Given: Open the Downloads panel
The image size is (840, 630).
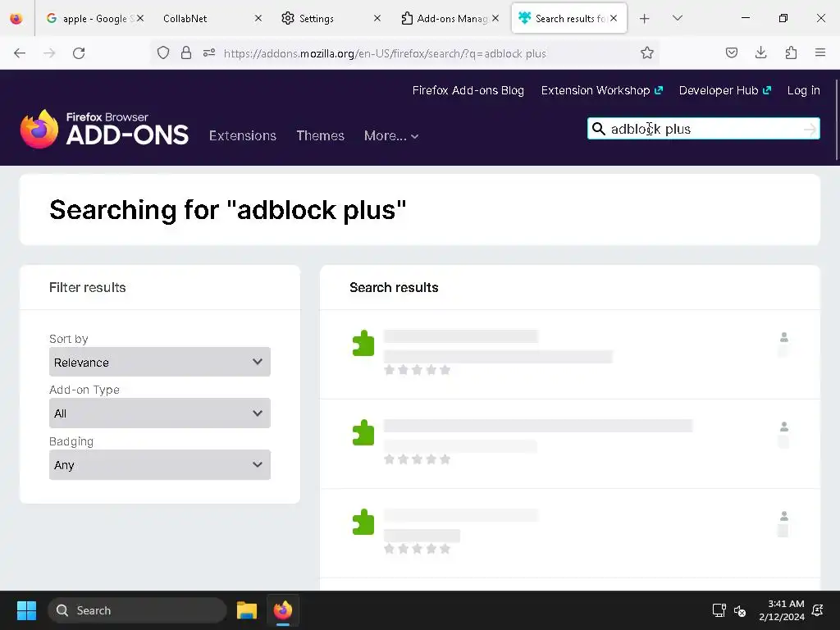Looking at the screenshot, I should pyautogui.click(x=760, y=52).
